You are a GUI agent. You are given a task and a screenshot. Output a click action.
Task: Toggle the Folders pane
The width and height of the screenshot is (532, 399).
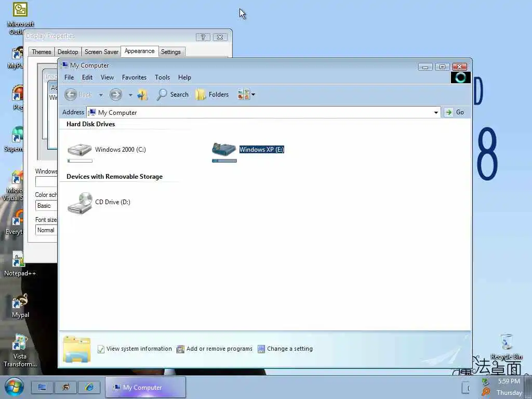(212, 95)
